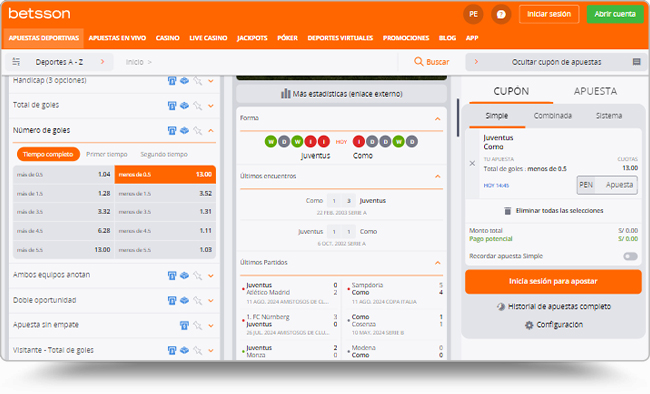Expand the Doble oportunidad market
This screenshot has width=650, height=394.
pyautogui.click(x=211, y=301)
